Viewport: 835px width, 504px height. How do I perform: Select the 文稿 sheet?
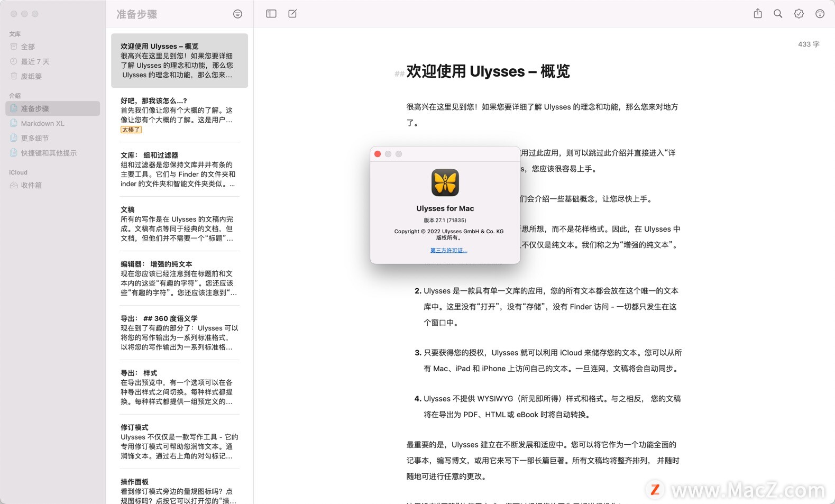179,224
